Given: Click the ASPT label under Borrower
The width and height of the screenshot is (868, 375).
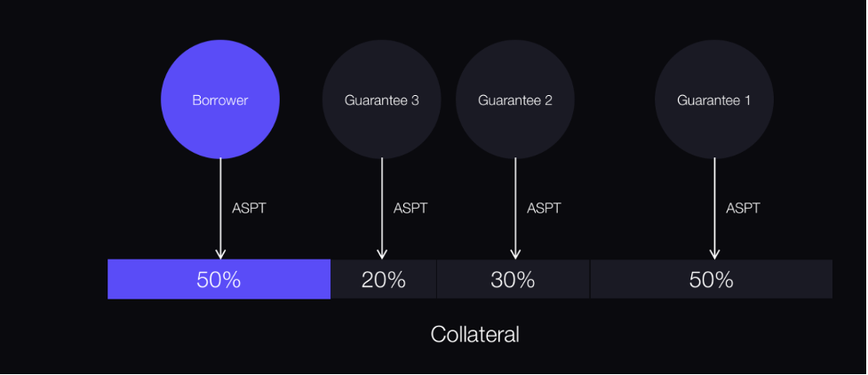Looking at the screenshot, I should (x=250, y=209).
